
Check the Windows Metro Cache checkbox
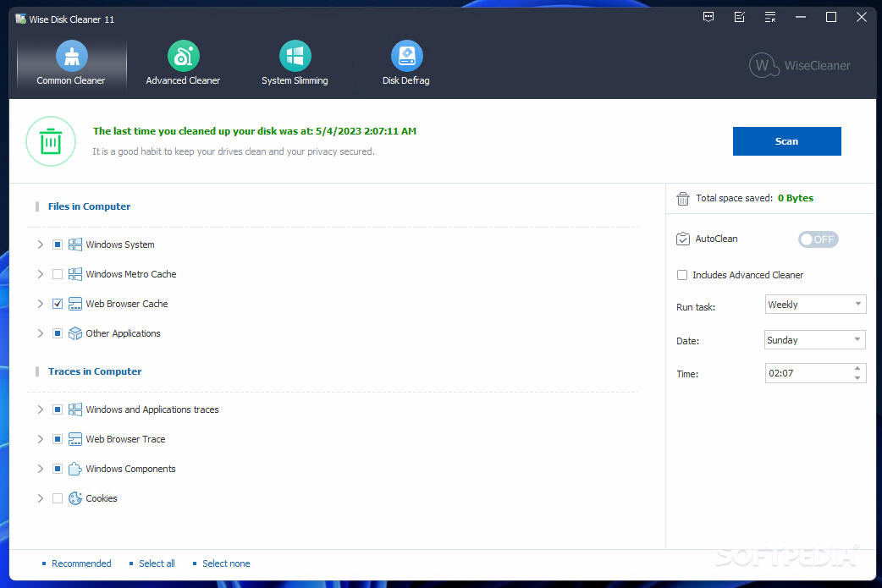58,274
